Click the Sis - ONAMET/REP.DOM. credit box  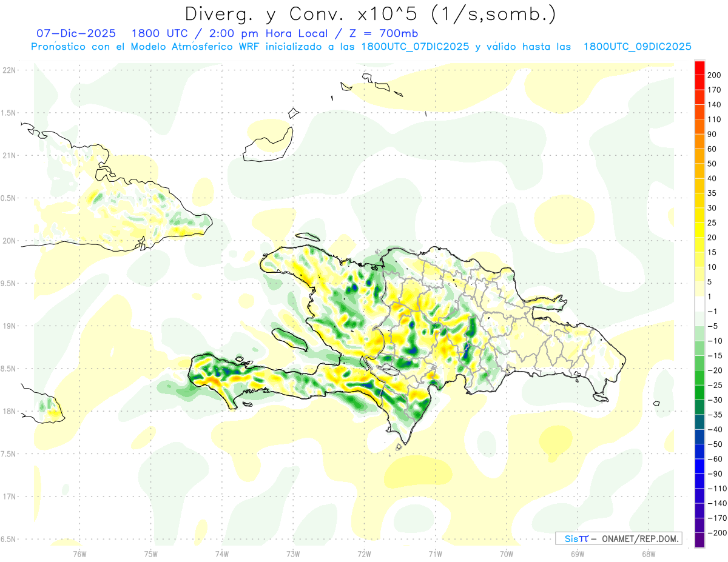coord(619,538)
